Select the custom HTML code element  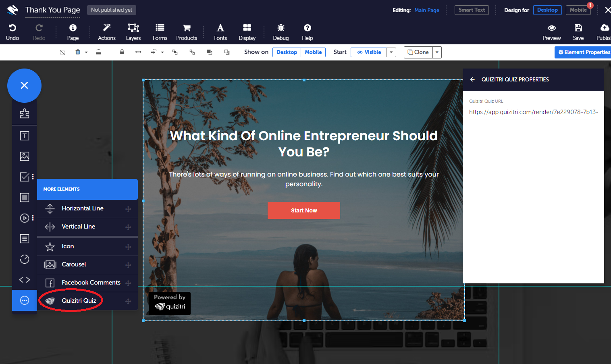[25, 280]
